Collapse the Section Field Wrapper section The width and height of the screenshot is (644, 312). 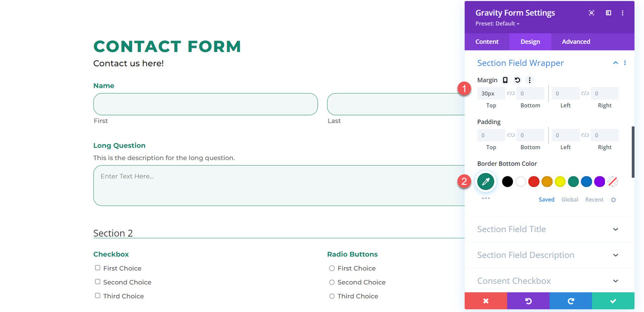pyautogui.click(x=615, y=63)
